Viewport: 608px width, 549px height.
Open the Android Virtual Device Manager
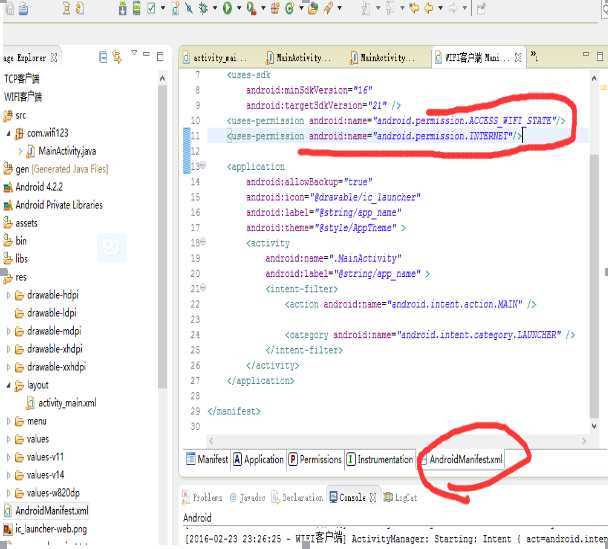(x=136, y=8)
